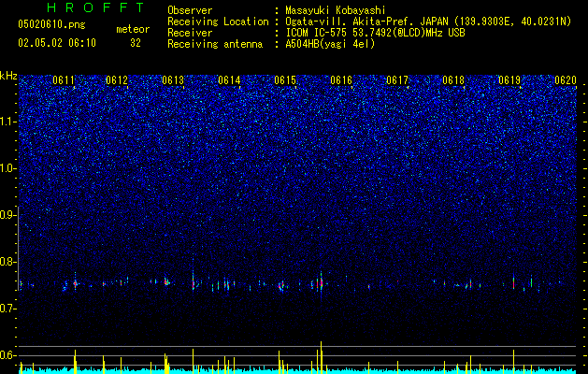Click the 0.9 kHz axis label
Screen dimensions: 588x374
pyautogui.click(x=7, y=215)
